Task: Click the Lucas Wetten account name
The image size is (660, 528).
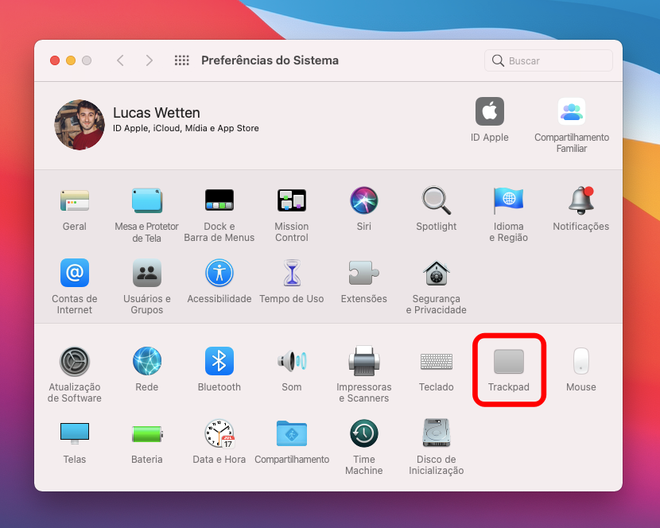Action: (157, 112)
